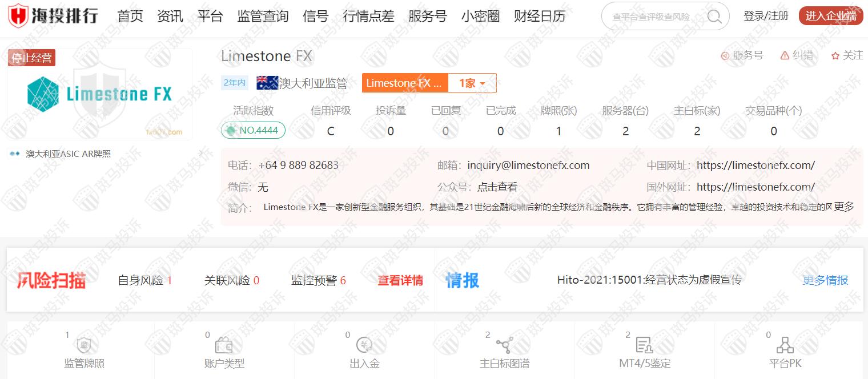Click the 已回复 column header
This screenshot has height=379, width=868.
point(445,111)
